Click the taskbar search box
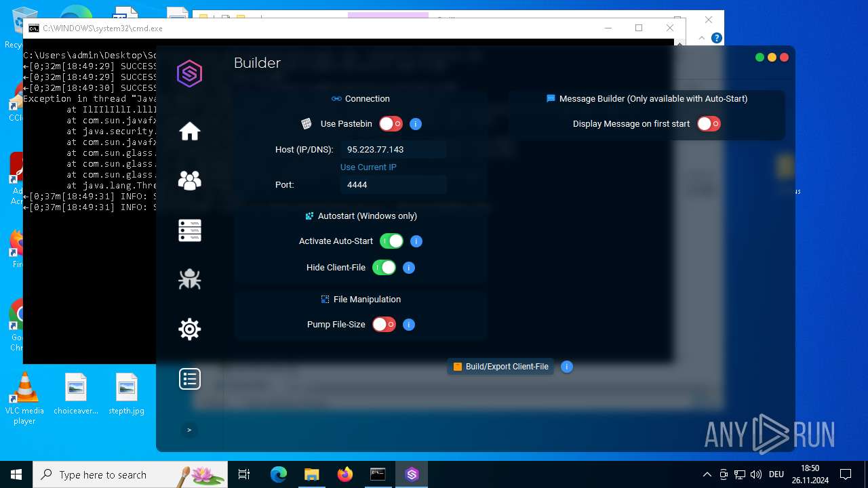The height and width of the screenshot is (488, 868). (130, 474)
